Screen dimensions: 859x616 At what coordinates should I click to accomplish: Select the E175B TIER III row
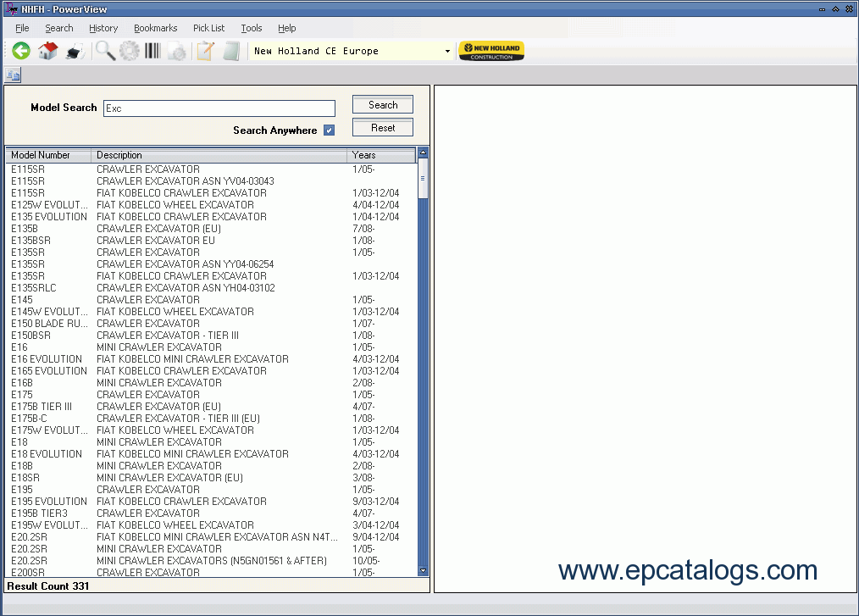click(211, 407)
